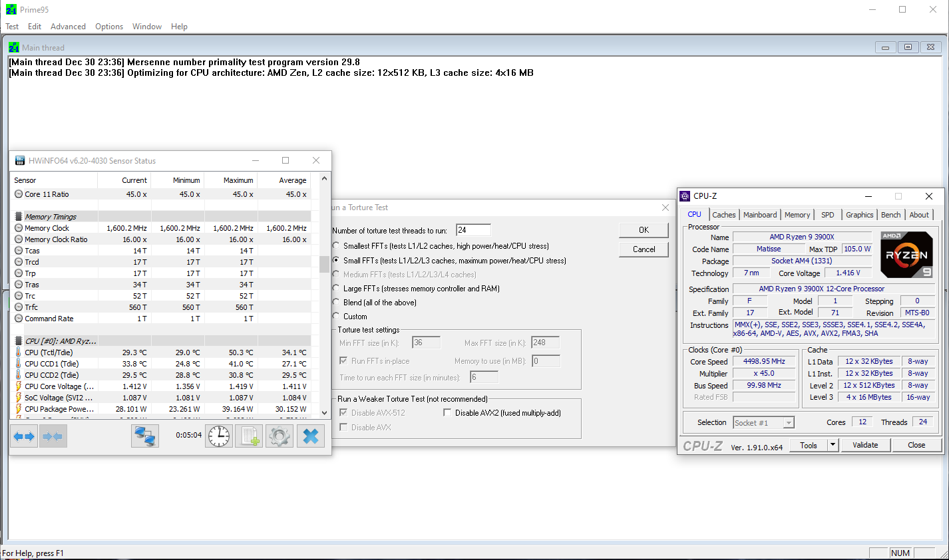Click the Prime95 app icon in title bar
Screen dimensions: 949x560
pos(11,9)
